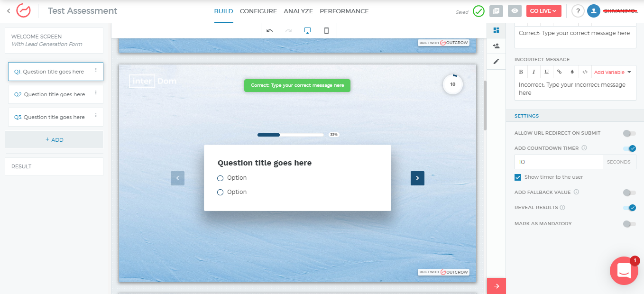The height and width of the screenshot is (294, 644).
Task: Apply underline in Incorrect Message toolbar
Action: click(547, 72)
